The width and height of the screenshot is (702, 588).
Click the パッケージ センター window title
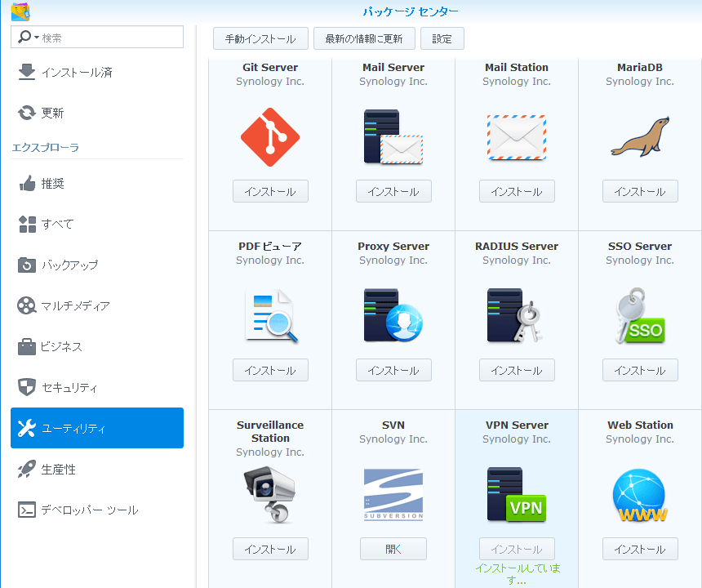(x=411, y=11)
